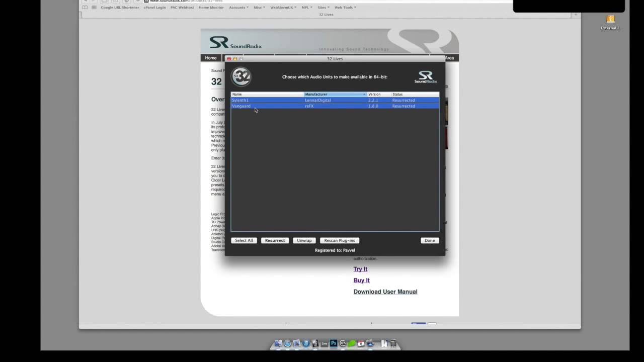Open Finder from the dock

[x=278, y=343]
